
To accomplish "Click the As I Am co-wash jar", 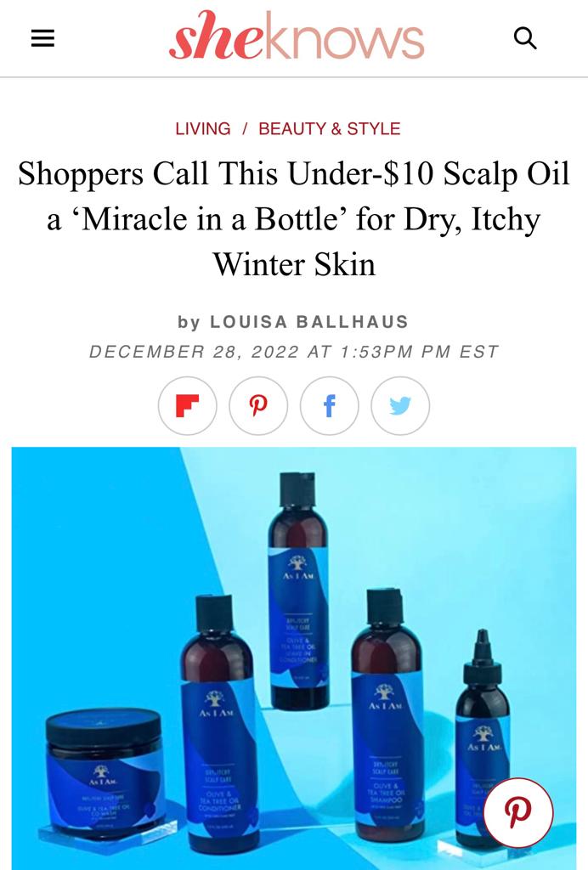I will tap(105, 774).
